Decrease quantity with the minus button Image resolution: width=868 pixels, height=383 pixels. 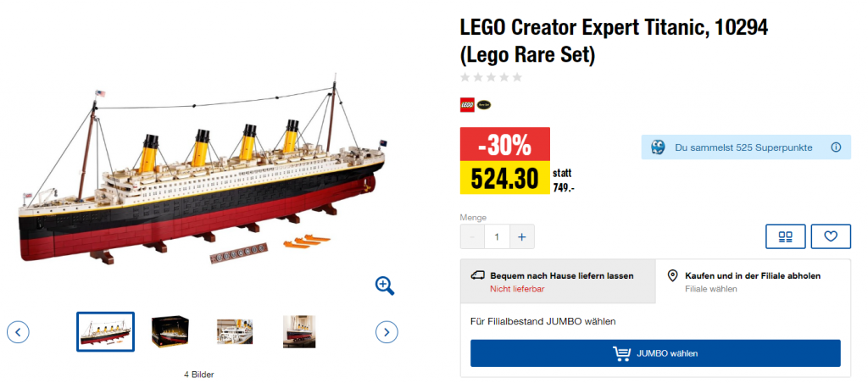click(472, 236)
